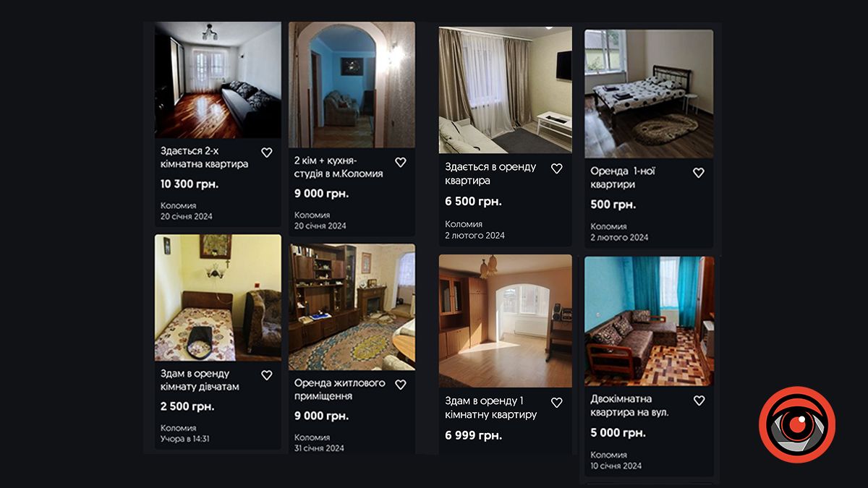Click heart on кухня-студія в м.Коломия listing
This screenshot has height=488, width=868.
coord(401,162)
